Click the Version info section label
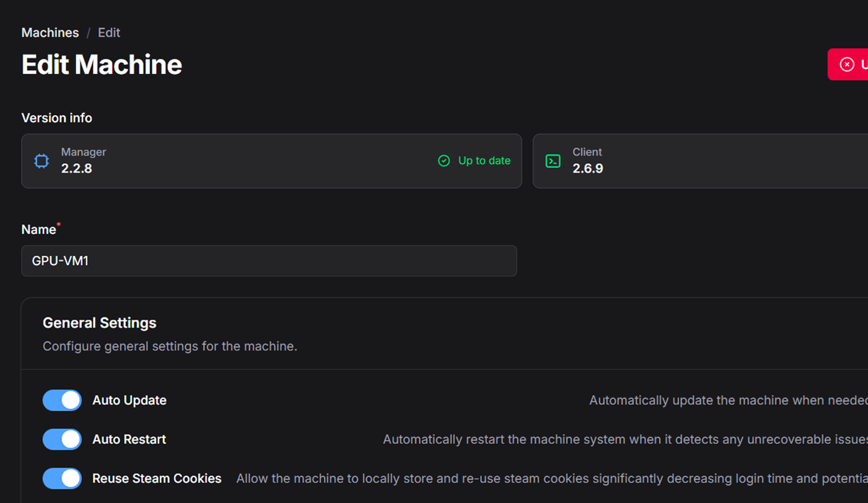 [x=56, y=118]
